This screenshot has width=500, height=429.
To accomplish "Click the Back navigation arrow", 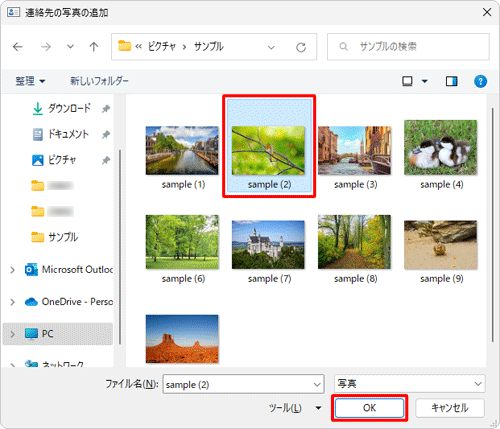I will tap(18, 47).
